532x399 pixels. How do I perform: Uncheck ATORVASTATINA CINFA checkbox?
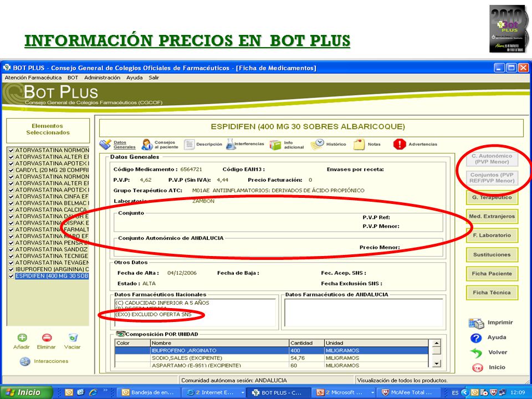pyautogui.click(x=11, y=197)
